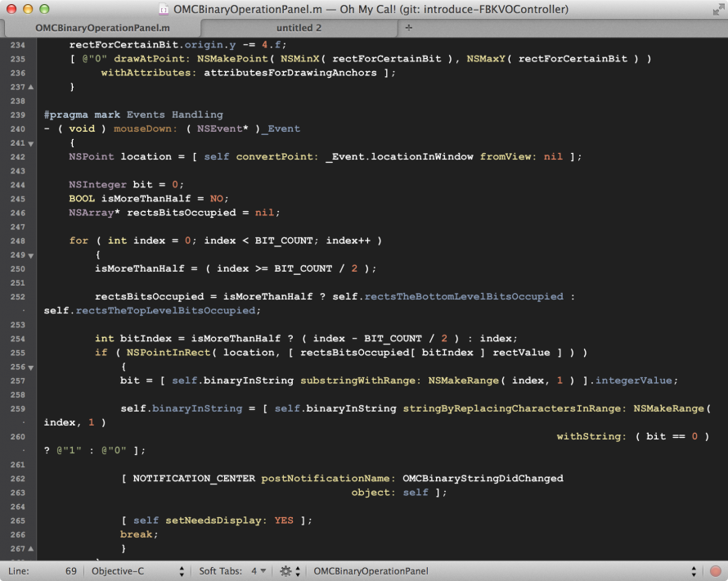728x581 pixels.
Task: Collapse the mouseDown method fold at line 241
Action: [x=30, y=142]
